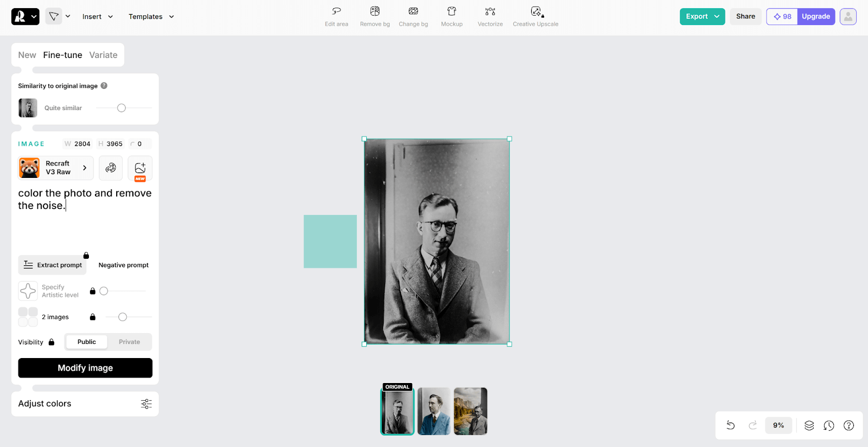Click the Creative Upscale tool
The image size is (868, 447).
[x=535, y=17]
